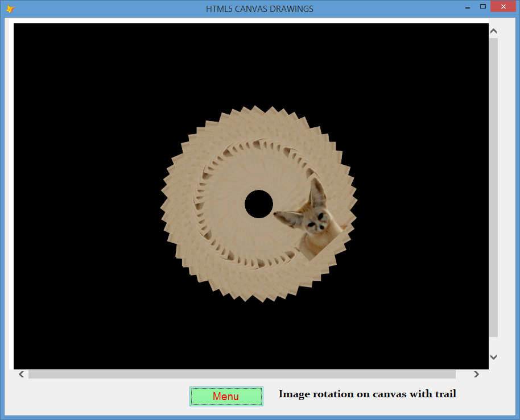Click the top-left corner of the canvas
The height and width of the screenshot is (420, 520).
(x=17, y=26)
